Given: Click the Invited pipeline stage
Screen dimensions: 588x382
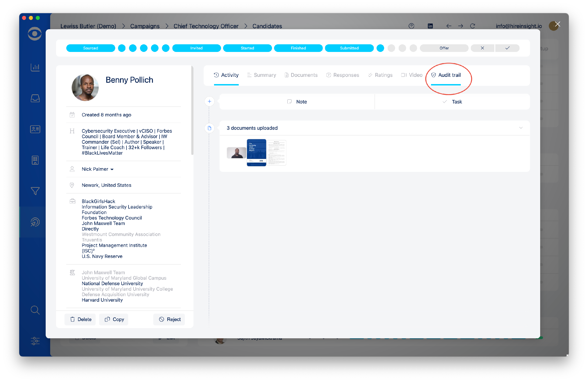Looking at the screenshot, I should click(x=196, y=48).
